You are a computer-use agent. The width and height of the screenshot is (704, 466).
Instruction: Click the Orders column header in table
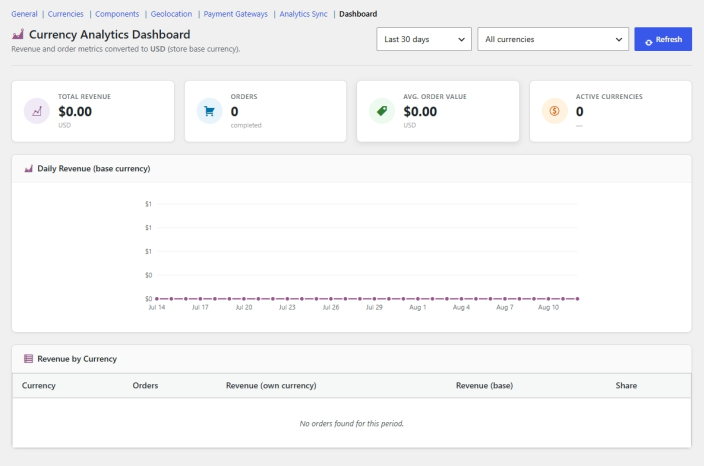[x=145, y=385]
